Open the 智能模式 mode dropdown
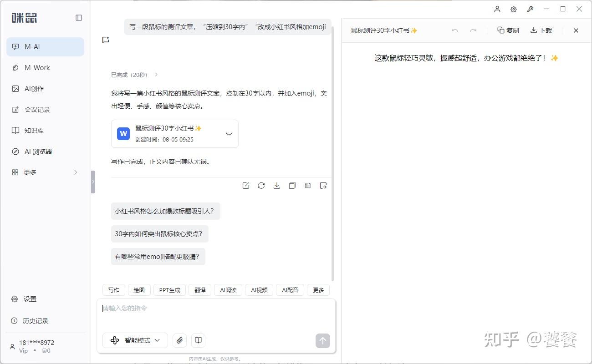The height and width of the screenshot is (364, 592). (x=135, y=340)
